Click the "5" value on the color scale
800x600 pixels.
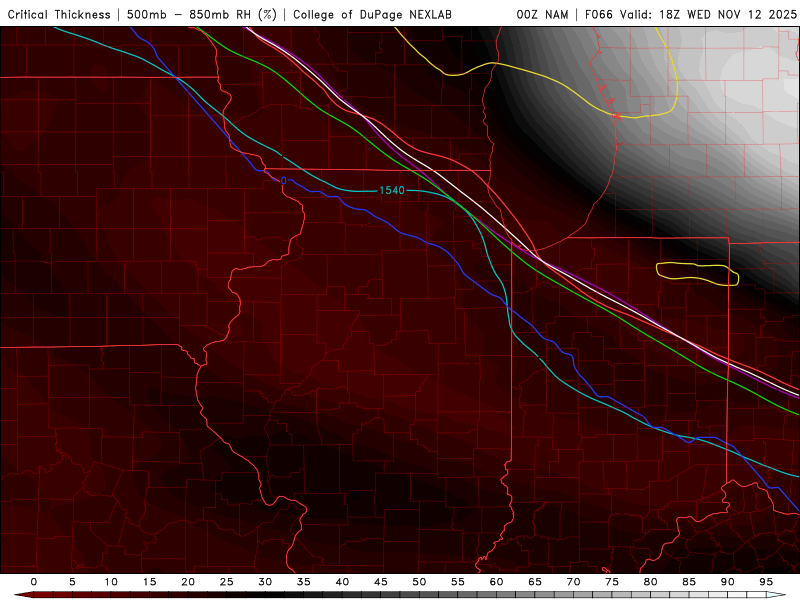coord(72,582)
